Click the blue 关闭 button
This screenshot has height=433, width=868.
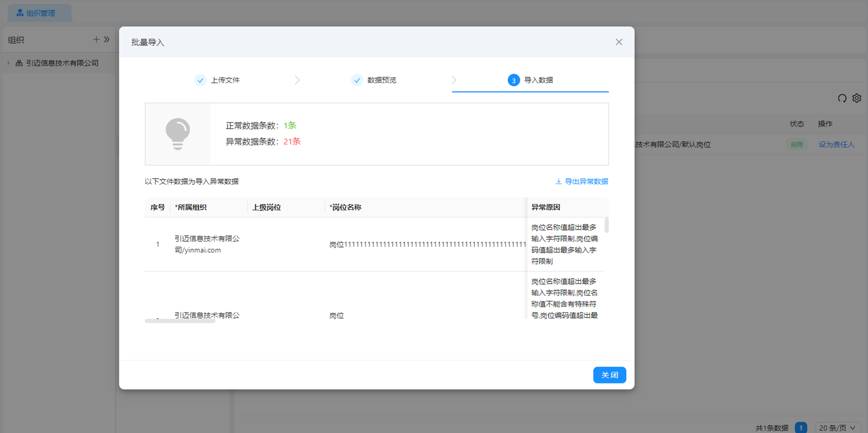coord(609,375)
